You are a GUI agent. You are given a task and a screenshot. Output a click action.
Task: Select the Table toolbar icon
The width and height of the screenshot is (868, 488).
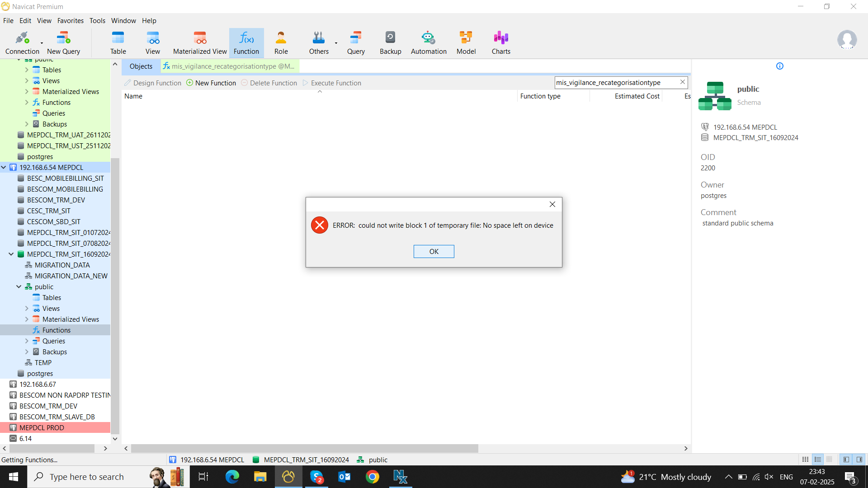coord(118,43)
